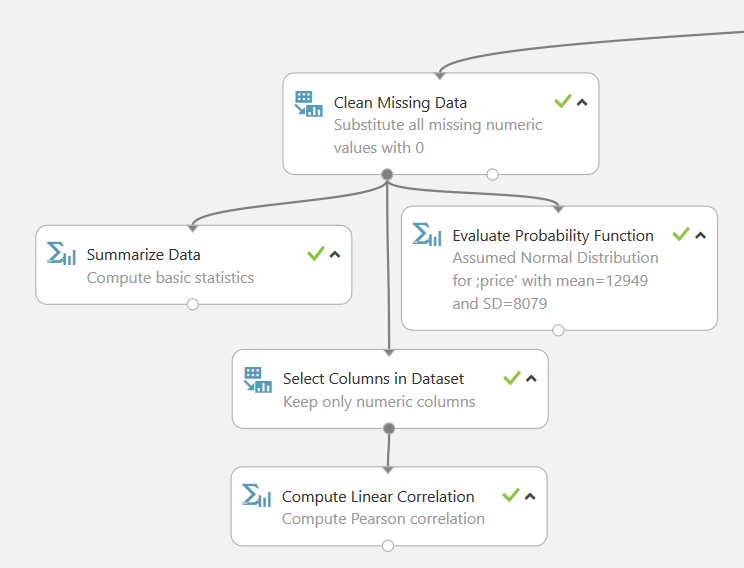The image size is (744, 568).
Task: Collapse the Clean Missing Data module chevron
Action: pos(582,102)
